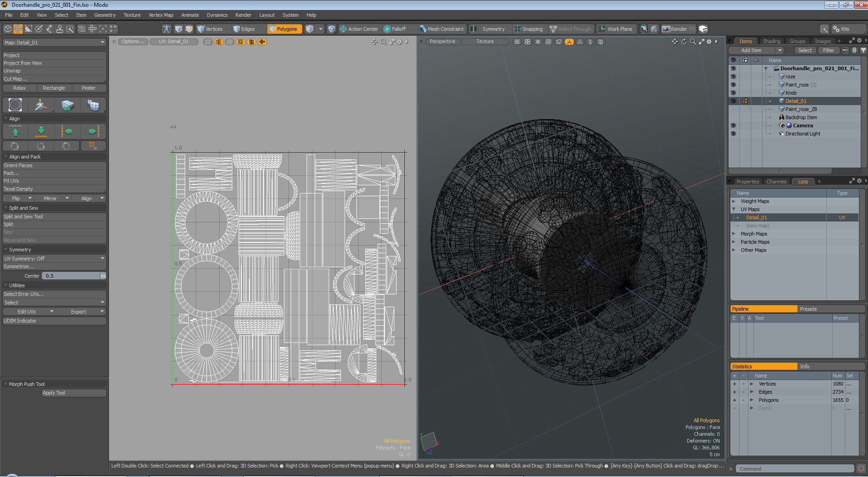Open the Mirror dropdown
This screenshot has height=477, width=868.
click(53, 198)
